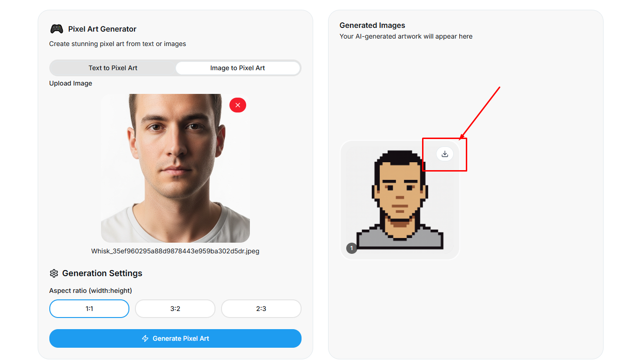Click the gear icon next to Generation Settings

[x=54, y=273]
